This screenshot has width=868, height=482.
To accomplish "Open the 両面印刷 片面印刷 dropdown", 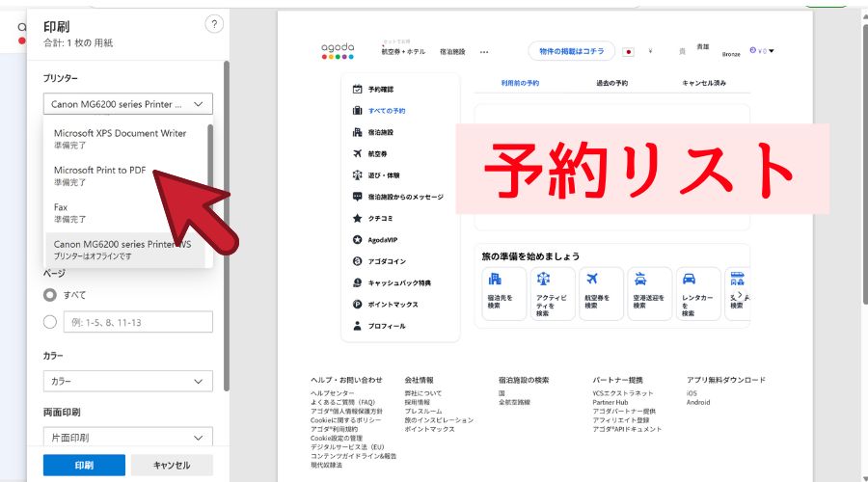I will 128,438.
